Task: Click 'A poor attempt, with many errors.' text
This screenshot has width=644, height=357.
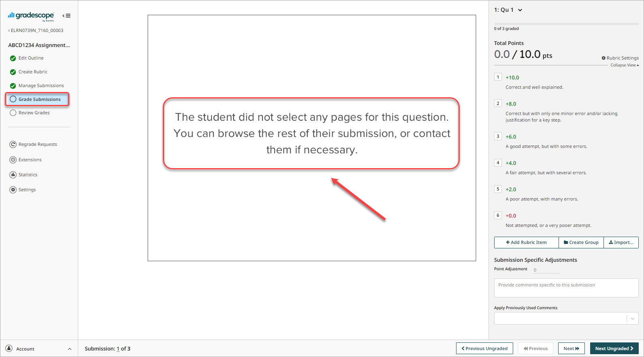Action: (542, 199)
